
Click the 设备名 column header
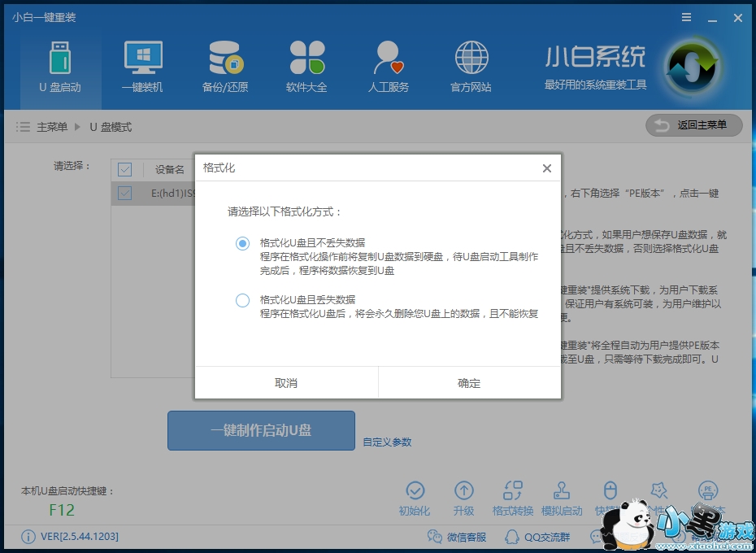pos(170,169)
